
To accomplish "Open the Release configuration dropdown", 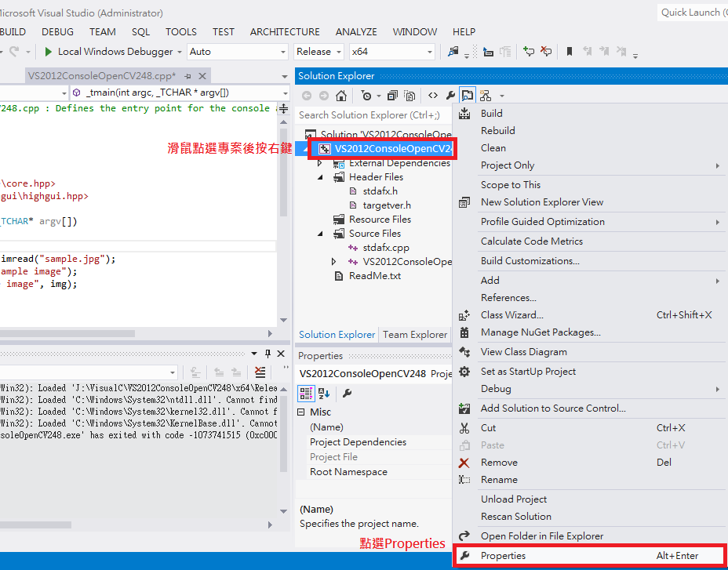I will tap(318, 52).
